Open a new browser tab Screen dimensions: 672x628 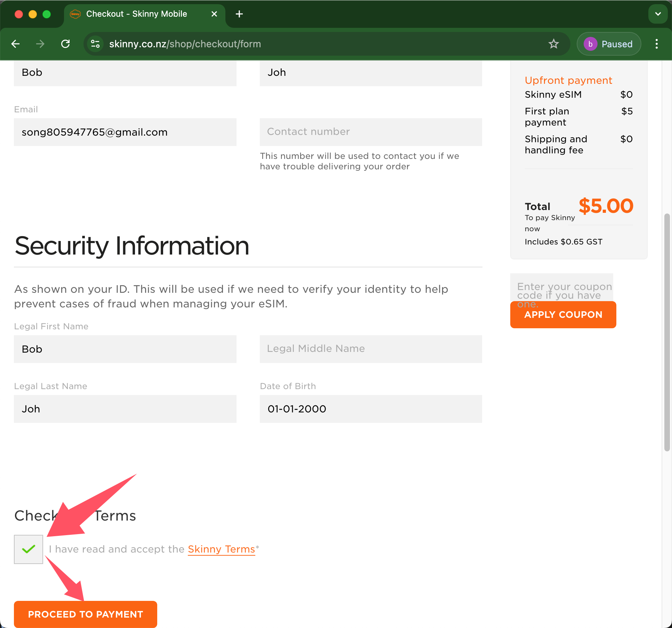tap(239, 14)
